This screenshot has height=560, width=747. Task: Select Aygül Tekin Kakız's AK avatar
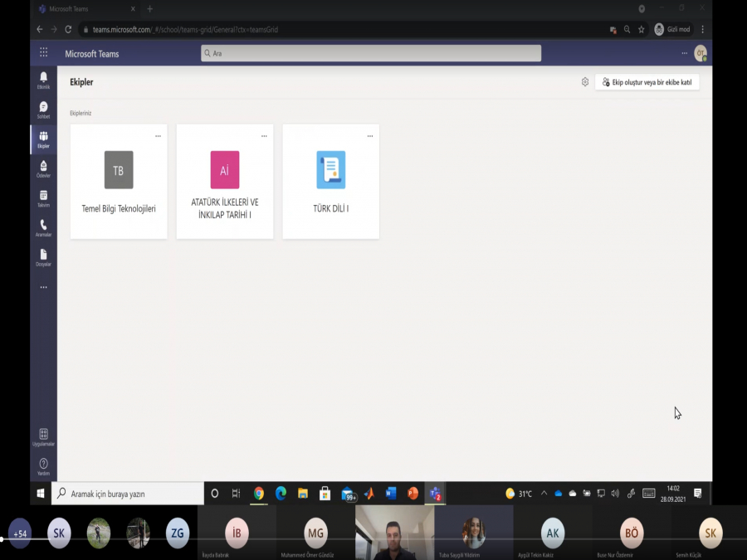pos(553,533)
